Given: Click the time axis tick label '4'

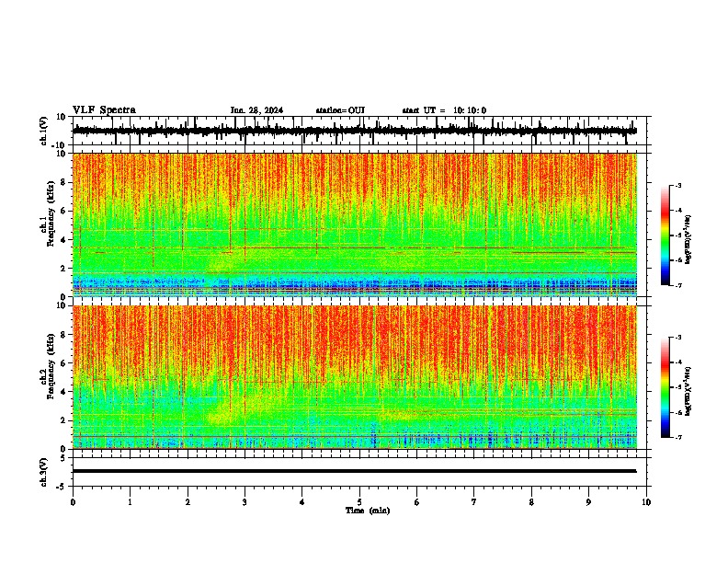Looking at the screenshot, I should coord(302,502).
